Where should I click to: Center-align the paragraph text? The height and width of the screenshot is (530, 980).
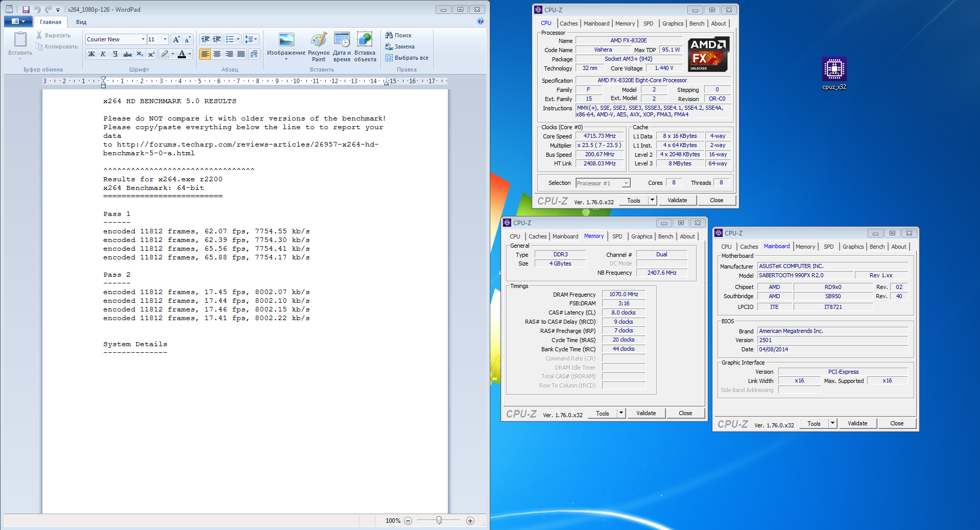[x=217, y=54]
